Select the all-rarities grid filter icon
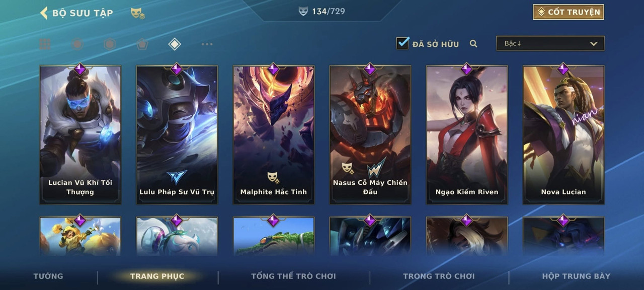This screenshot has width=644, height=290. [45, 44]
